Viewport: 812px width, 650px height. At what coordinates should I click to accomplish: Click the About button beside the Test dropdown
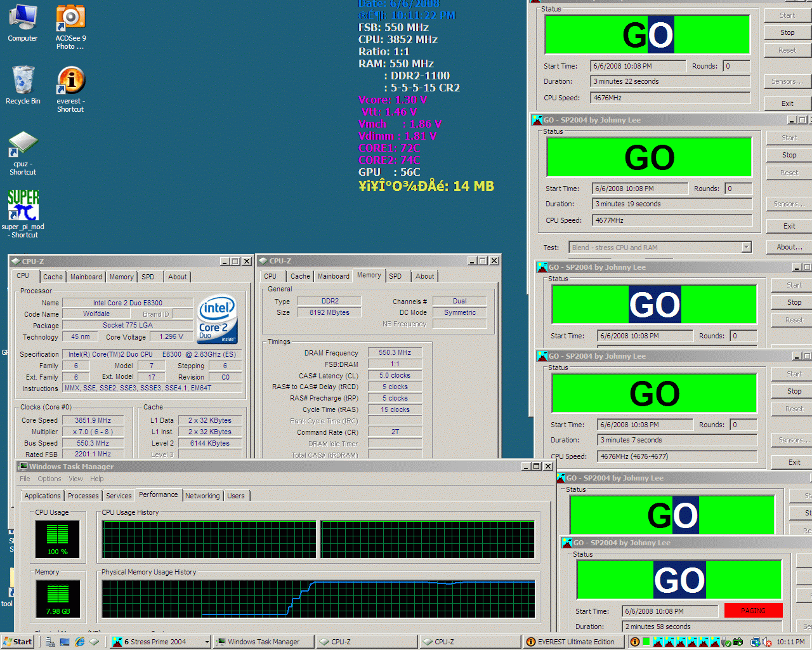tap(789, 247)
